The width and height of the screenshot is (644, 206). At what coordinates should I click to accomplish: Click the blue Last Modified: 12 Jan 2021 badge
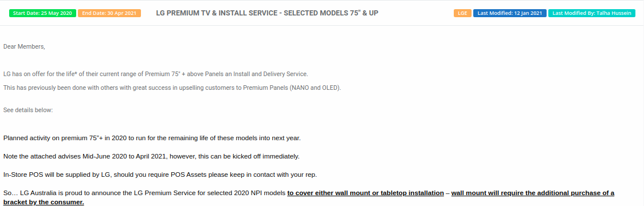coord(510,13)
